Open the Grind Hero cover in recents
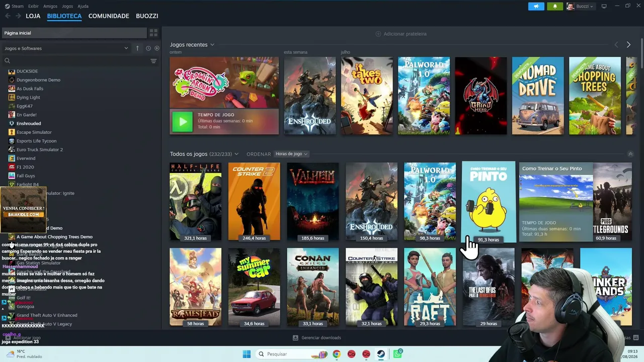The image size is (644, 362). pos(481,96)
